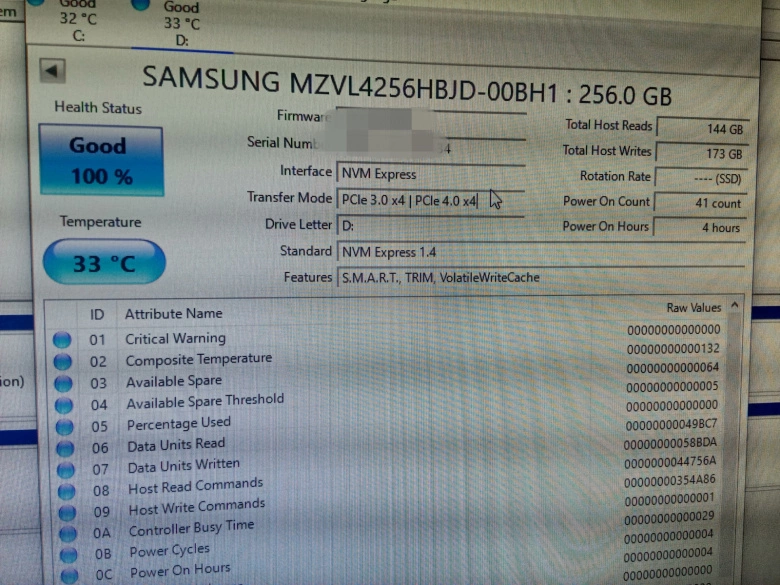Click the previous disk arrow button
780x585 pixels.
point(53,71)
